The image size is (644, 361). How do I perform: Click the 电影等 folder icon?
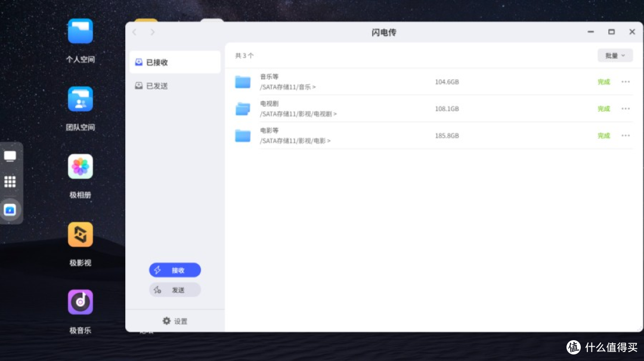point(243,136)
